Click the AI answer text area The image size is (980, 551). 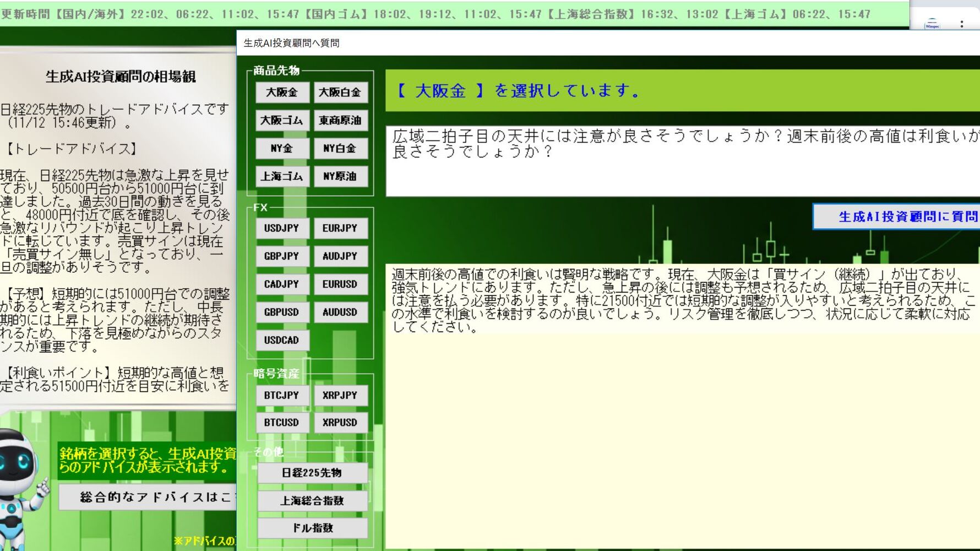point(683,406)
